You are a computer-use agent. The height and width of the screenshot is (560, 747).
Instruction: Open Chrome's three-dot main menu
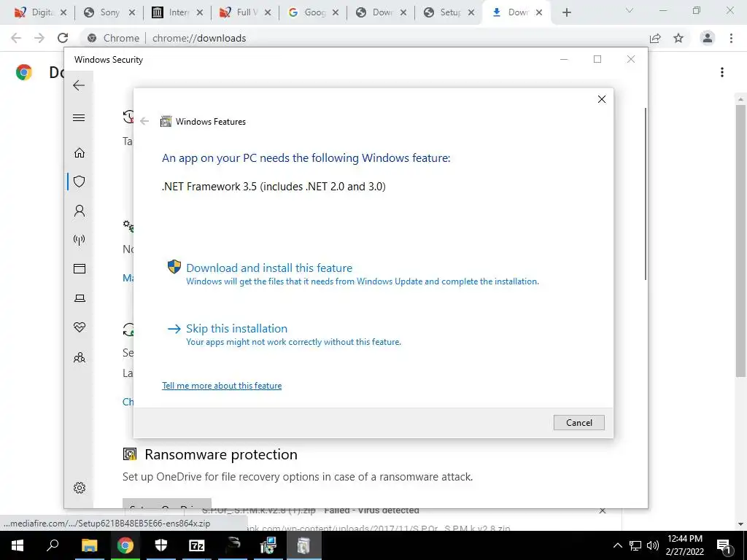point(731,38)
